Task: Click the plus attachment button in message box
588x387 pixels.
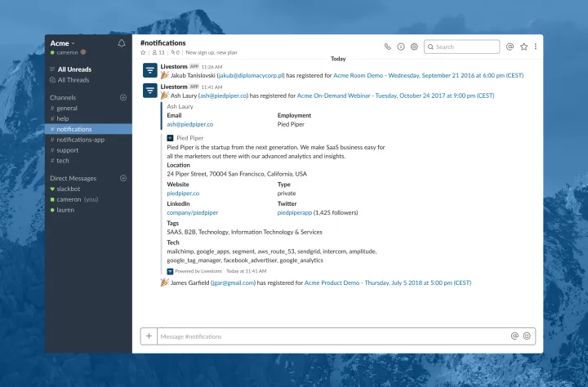Action: point(149,336)
